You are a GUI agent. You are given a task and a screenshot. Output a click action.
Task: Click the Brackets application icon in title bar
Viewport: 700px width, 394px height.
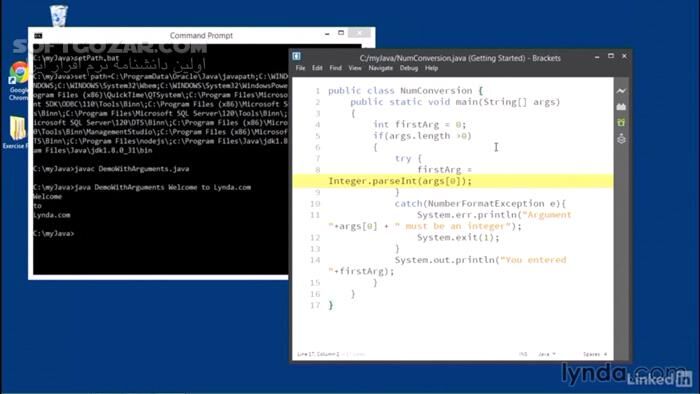coord(296,56)
